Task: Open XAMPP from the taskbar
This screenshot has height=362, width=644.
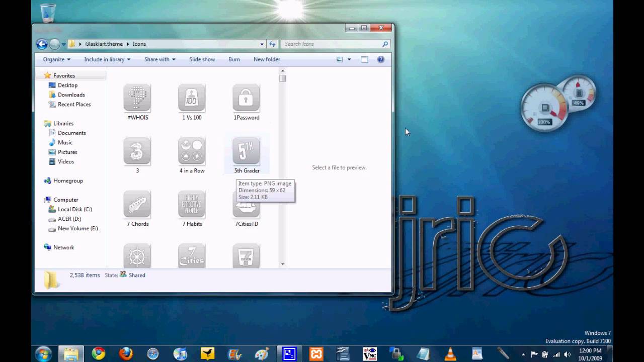Action: pos(316,353)
